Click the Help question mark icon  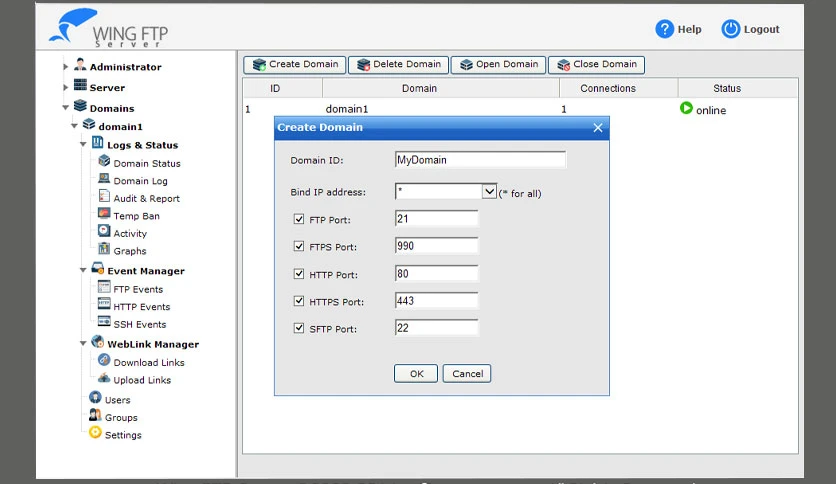[664, 29]
